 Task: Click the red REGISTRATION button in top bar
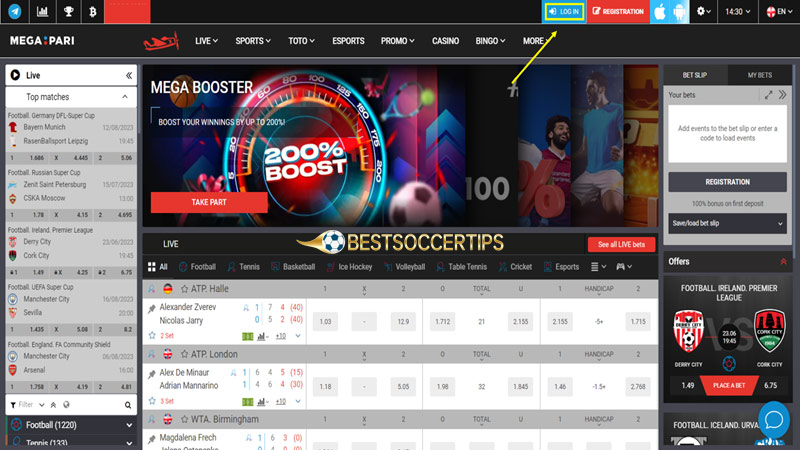pos(618,11)
